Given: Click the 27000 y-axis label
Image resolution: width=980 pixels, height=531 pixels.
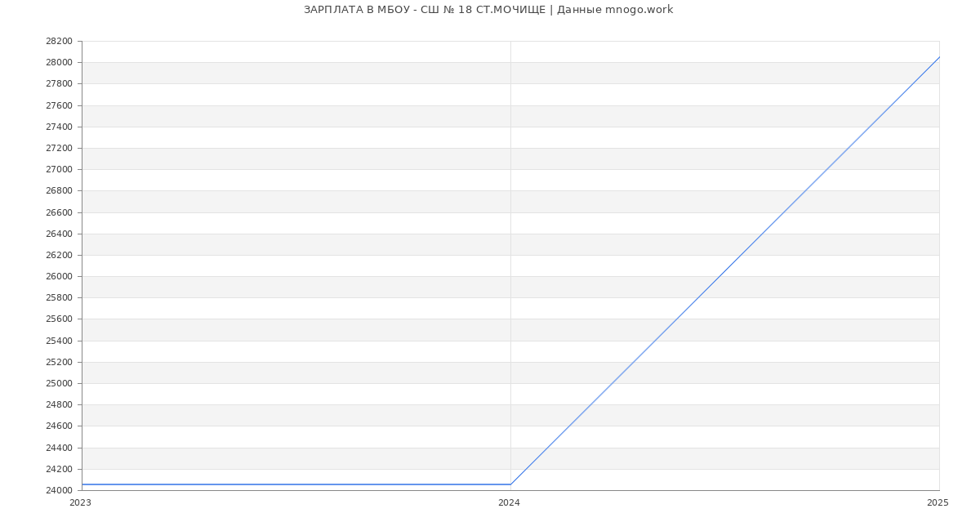Looking at the screenshot, I should [x=59, y=170].
